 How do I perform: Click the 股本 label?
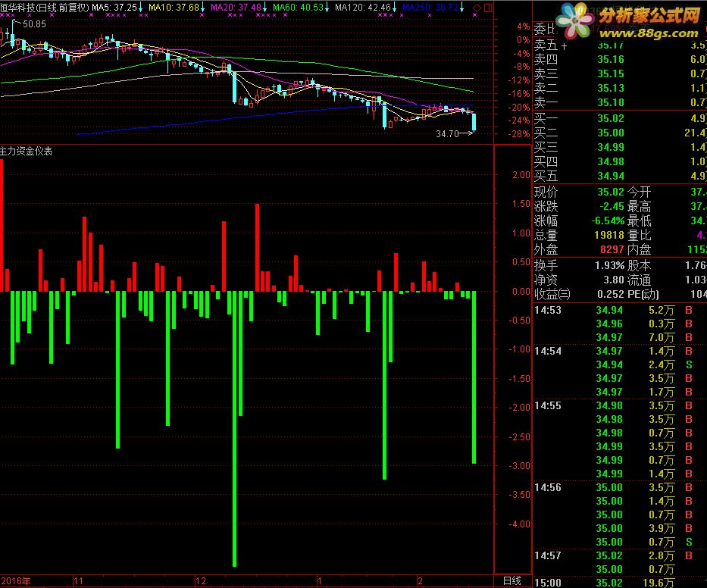(639, 266)
